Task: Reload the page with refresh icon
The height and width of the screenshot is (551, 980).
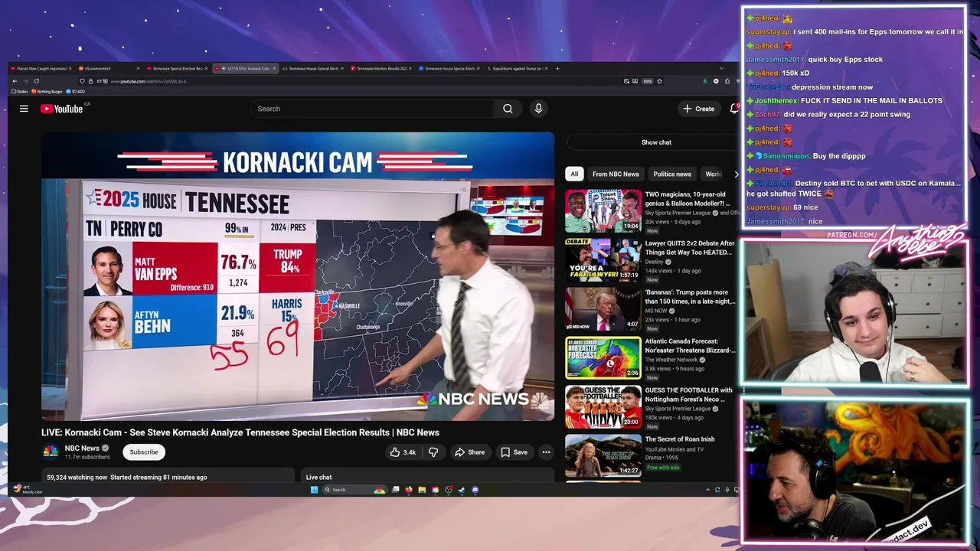Action: click(x=36, y=81)
